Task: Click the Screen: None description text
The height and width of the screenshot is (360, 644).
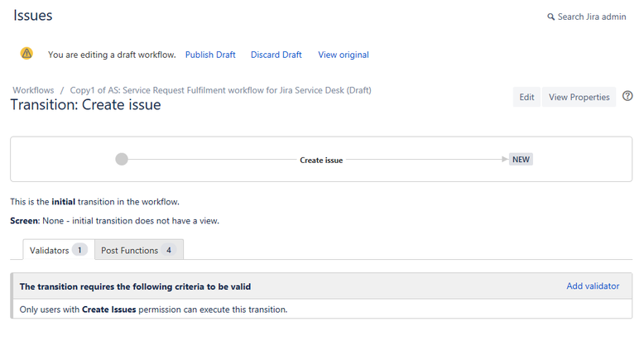Action: click(114, 221)
